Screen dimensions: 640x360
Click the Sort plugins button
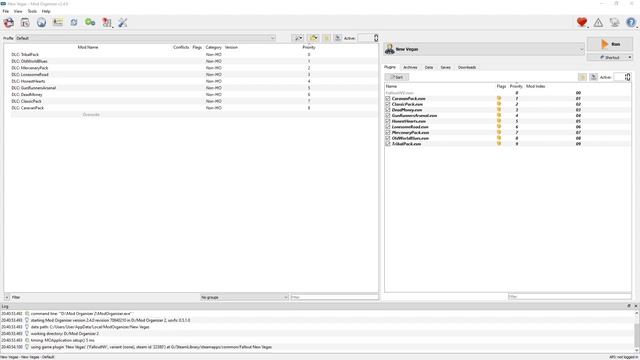397,77
